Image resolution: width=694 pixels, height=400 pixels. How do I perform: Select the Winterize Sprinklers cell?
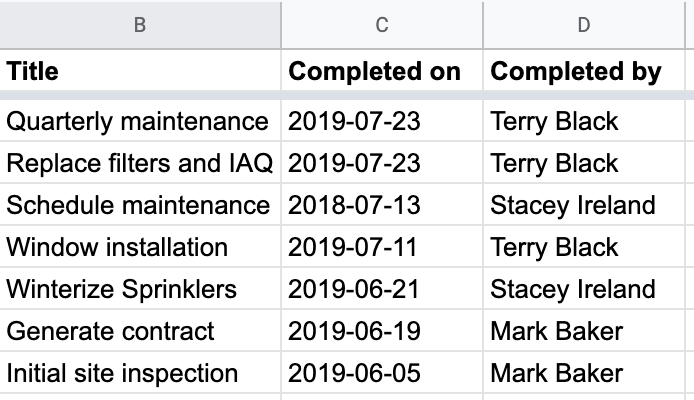[140, 289]
